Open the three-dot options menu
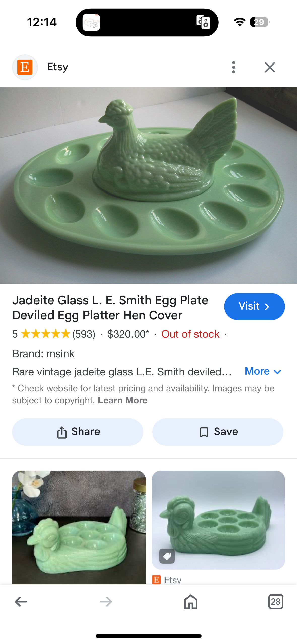 click(234, 67)
